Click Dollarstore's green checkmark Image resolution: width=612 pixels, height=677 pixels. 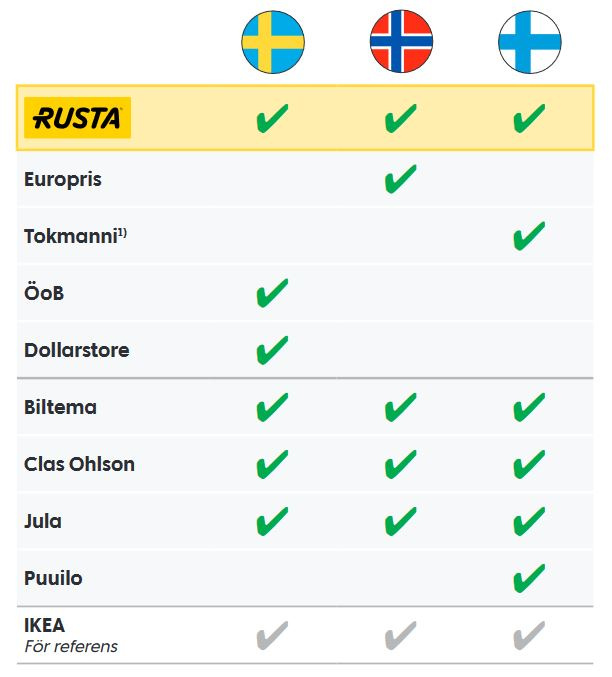(x=272, y=351)
